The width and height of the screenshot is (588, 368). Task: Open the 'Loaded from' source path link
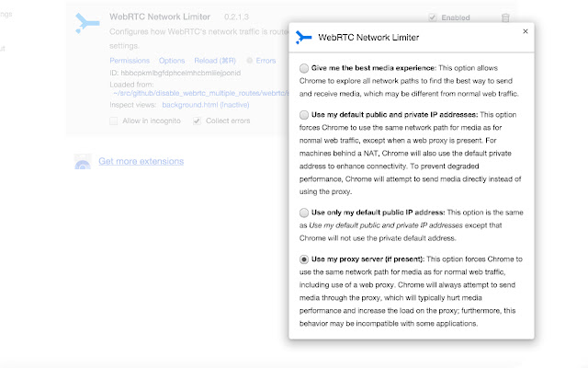(201, 93)
